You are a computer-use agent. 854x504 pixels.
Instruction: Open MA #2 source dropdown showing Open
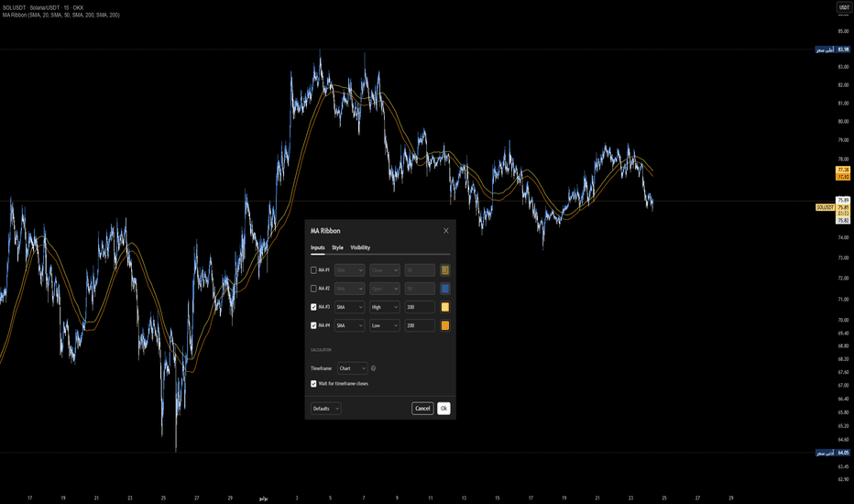click(x=385, y=289)
